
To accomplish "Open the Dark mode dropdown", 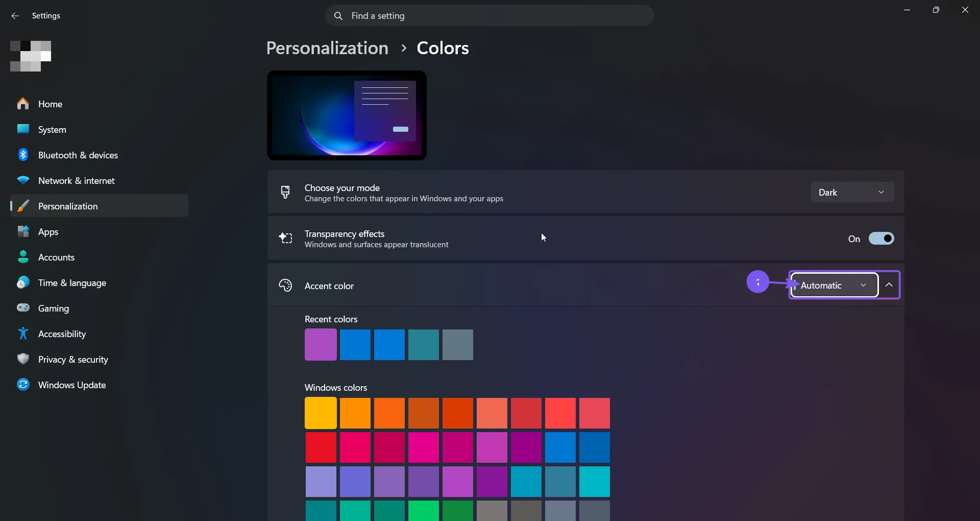I will (x=852, y=193).
